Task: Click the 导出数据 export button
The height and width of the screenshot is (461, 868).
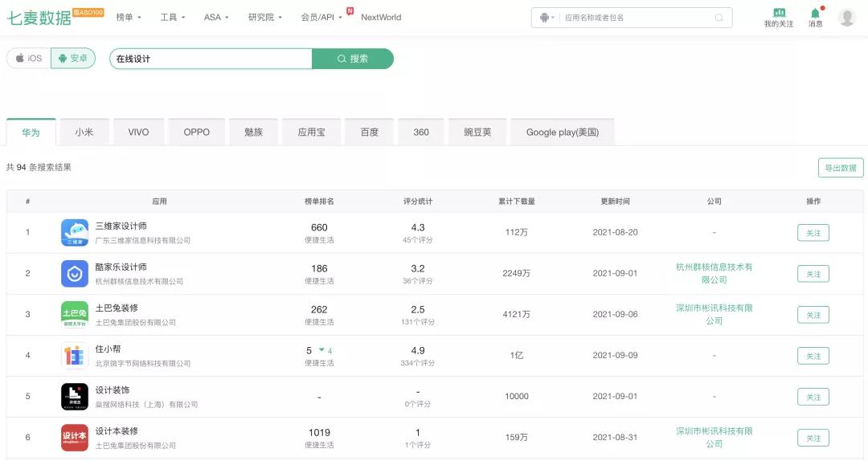Action: 841,168
